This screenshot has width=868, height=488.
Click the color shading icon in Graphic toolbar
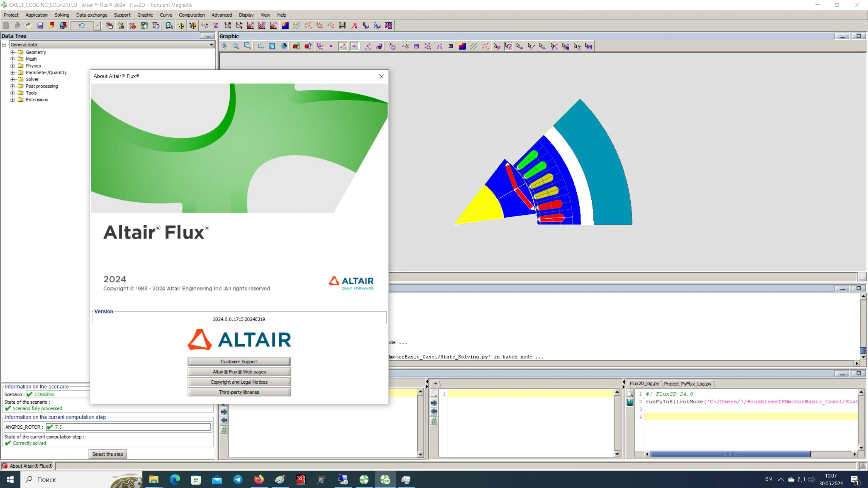point(462,46)
